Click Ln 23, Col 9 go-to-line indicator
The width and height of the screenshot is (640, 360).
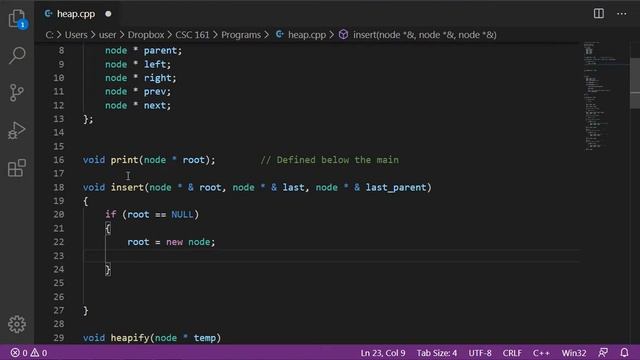[383, 353]
